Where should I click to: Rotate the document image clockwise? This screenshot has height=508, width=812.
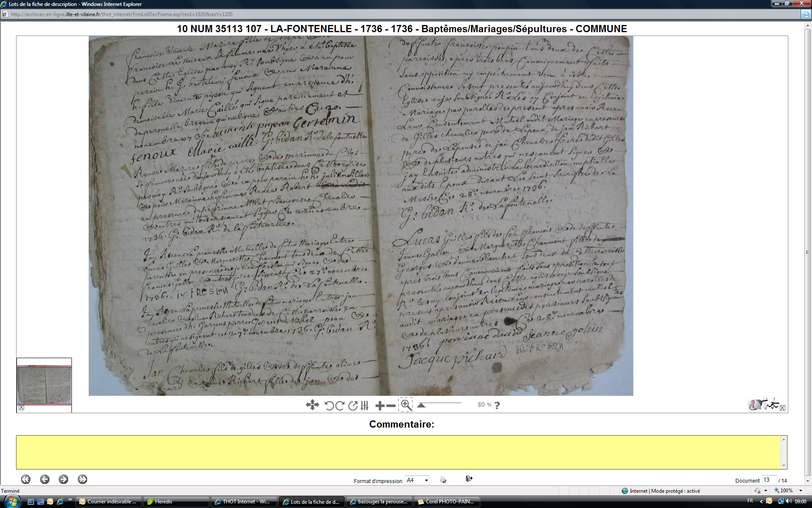coord(340,406)
